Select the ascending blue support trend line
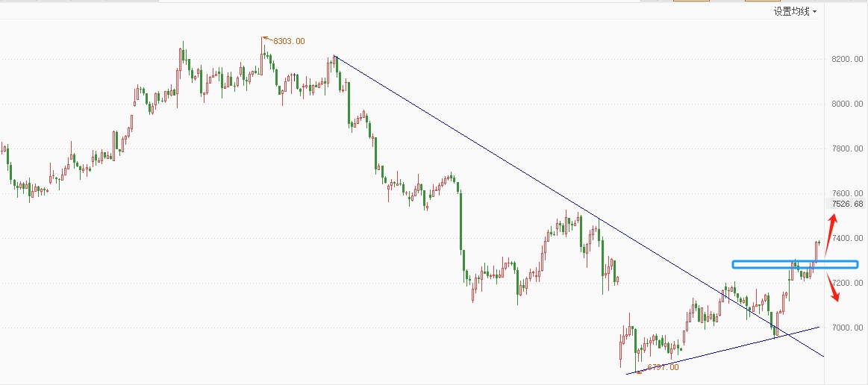The width and height of the screenshot is (868, 385). [x=722, y=351]
